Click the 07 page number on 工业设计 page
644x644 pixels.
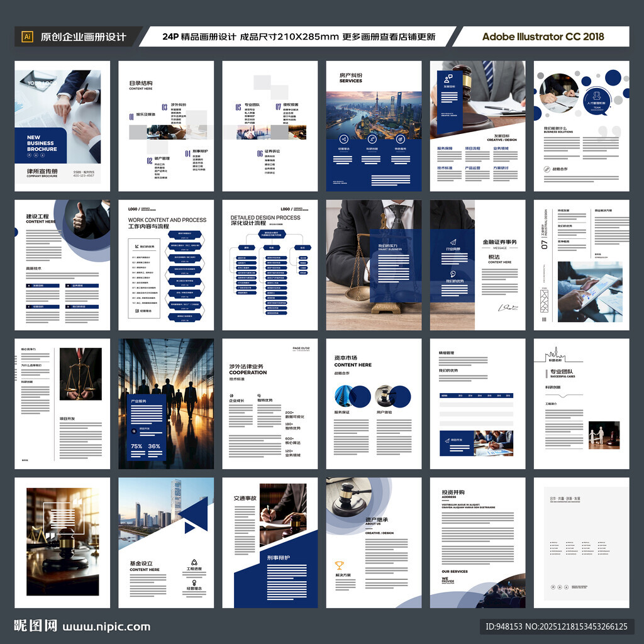point(545,245)
